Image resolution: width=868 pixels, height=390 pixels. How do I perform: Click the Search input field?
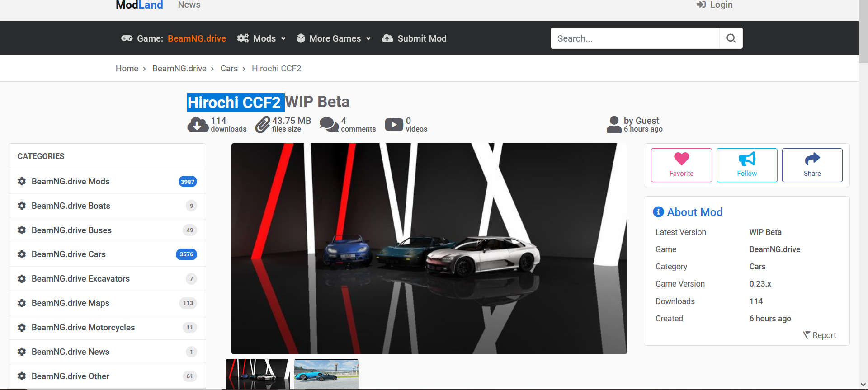point(635,38)
